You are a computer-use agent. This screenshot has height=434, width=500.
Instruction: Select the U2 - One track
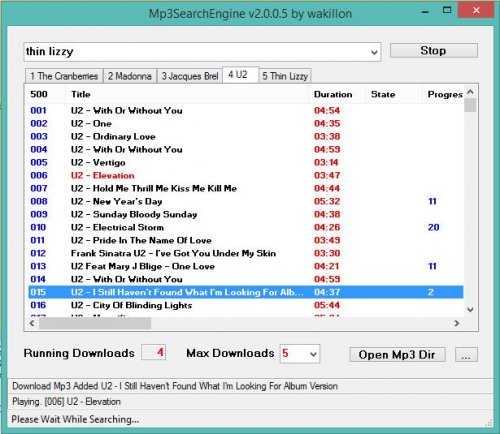246,124
